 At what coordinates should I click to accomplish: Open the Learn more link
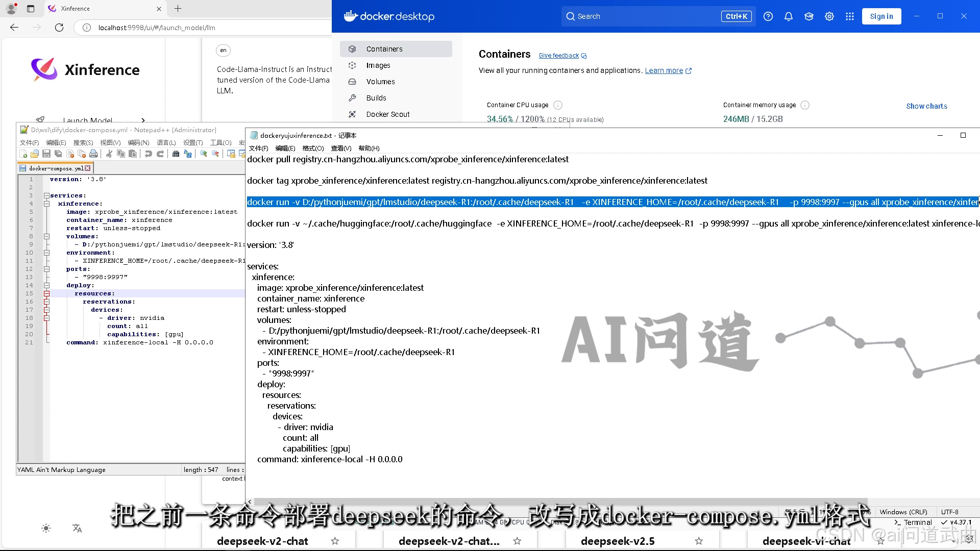tap(664, 70)
